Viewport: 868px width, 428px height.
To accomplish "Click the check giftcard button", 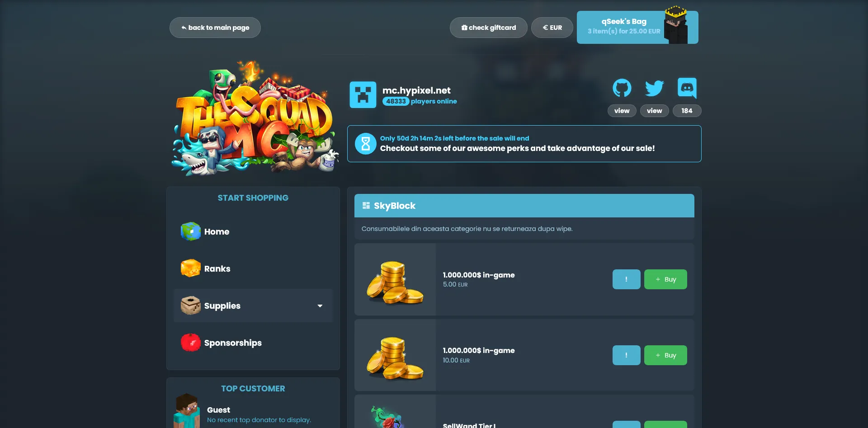I will (489, 28).
